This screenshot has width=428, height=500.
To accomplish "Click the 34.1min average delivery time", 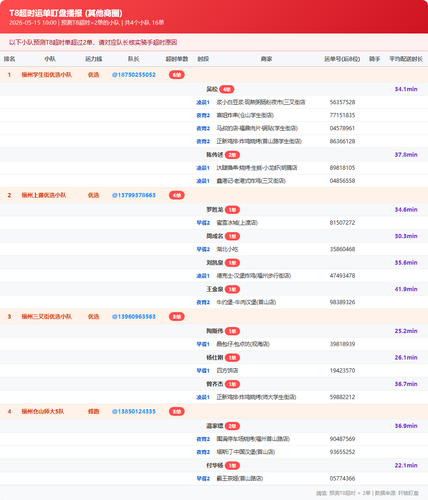I will click(x=406, y=89).
